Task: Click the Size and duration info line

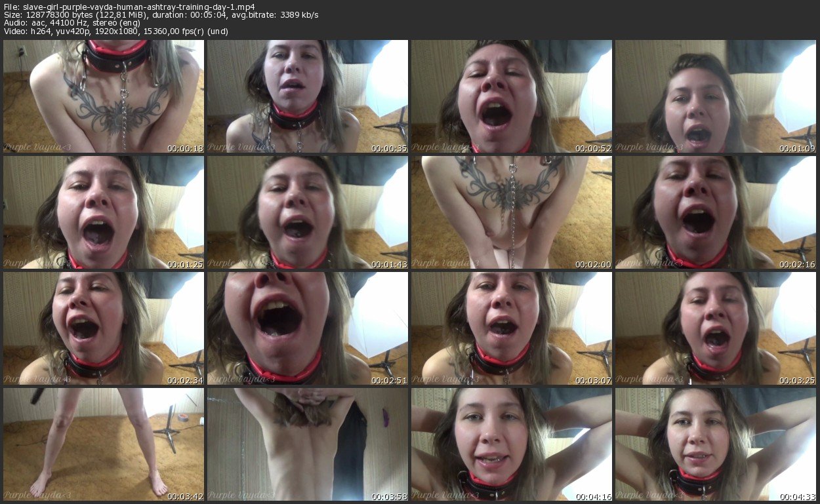Action: coord(161,15)
